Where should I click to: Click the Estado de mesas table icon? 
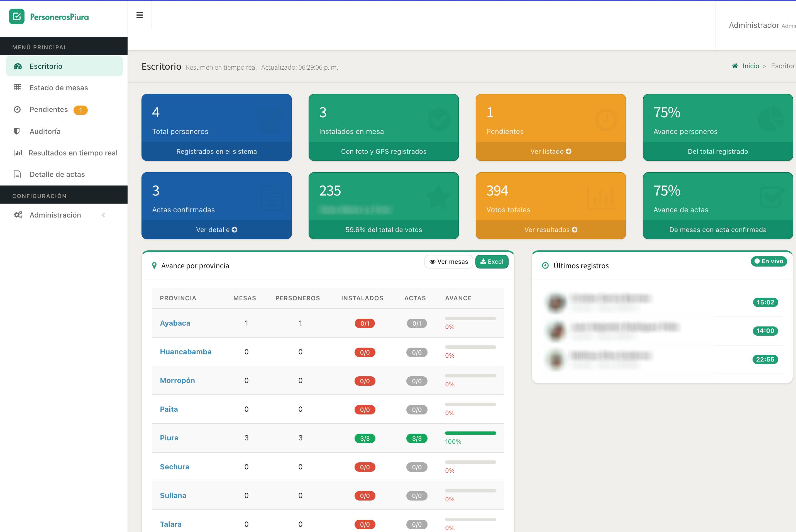(18, 87)
